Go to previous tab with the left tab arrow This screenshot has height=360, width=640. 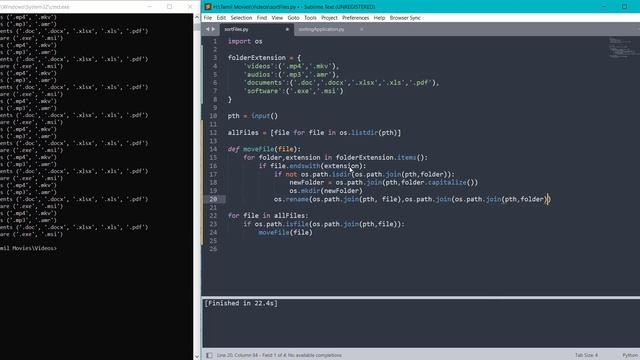207,29
